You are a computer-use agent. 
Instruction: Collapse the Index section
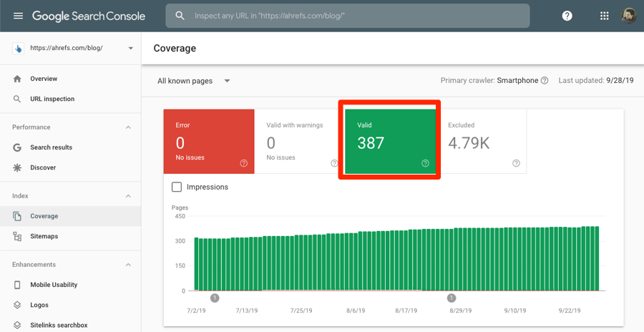(128, 196)
